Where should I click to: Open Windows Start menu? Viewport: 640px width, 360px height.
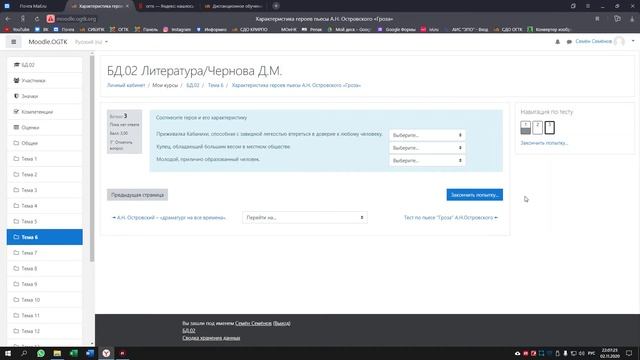click(8, 353)
